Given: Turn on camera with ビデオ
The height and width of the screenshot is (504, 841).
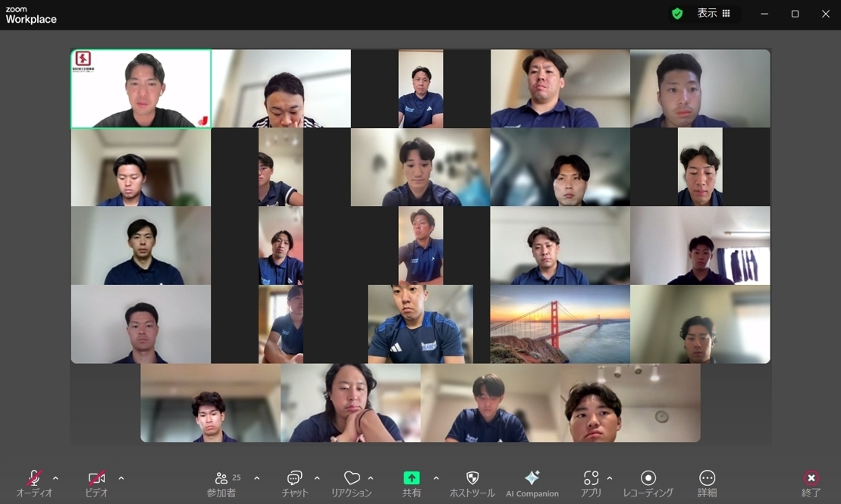Looking at the screenshot, I should point(96,483).
